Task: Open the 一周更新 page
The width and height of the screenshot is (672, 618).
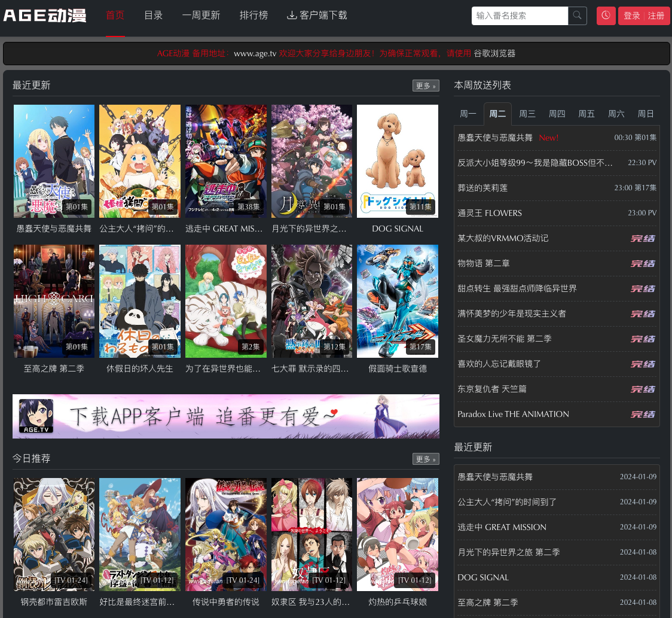Action: point(201,16)
